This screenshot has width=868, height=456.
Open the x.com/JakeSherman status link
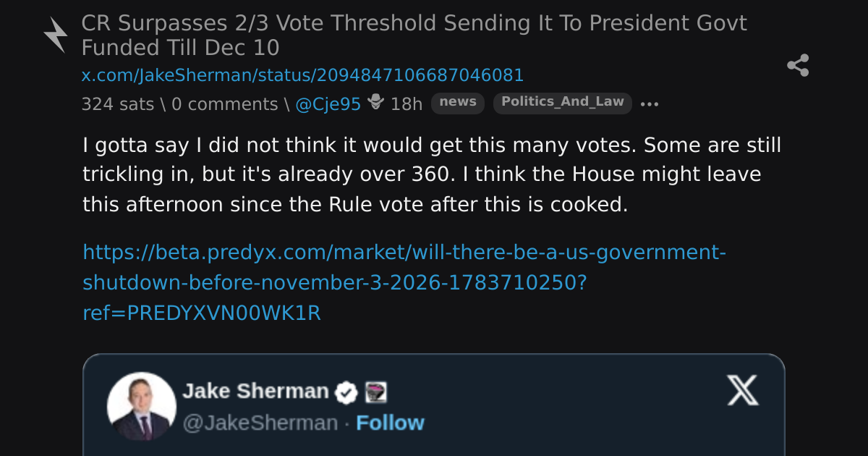[302, 75]
